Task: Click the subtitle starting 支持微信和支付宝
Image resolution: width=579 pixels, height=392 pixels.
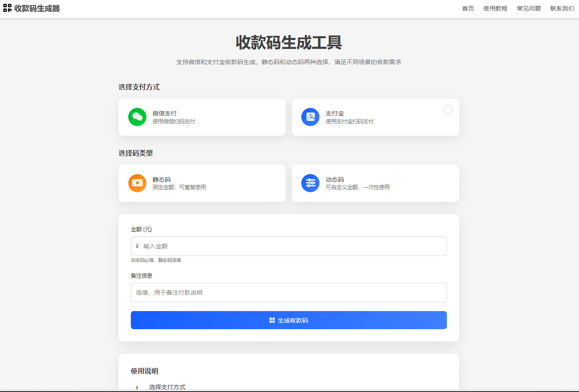Action: pos(289,62)
